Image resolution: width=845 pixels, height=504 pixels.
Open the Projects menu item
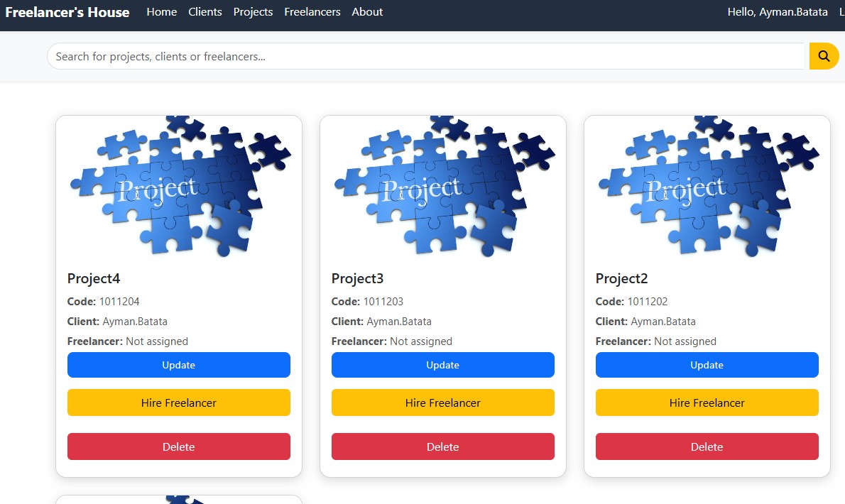coord(253,12)
